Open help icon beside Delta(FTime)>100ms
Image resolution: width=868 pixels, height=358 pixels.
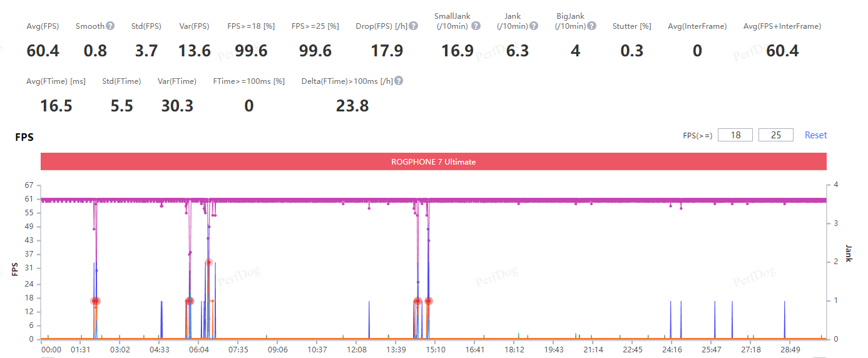pos(399,81)
